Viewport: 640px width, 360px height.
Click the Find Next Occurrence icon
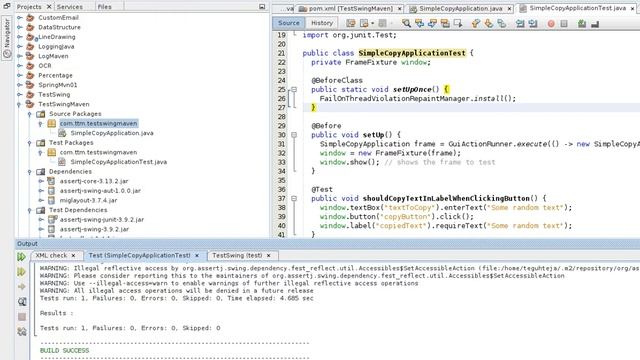432,23
